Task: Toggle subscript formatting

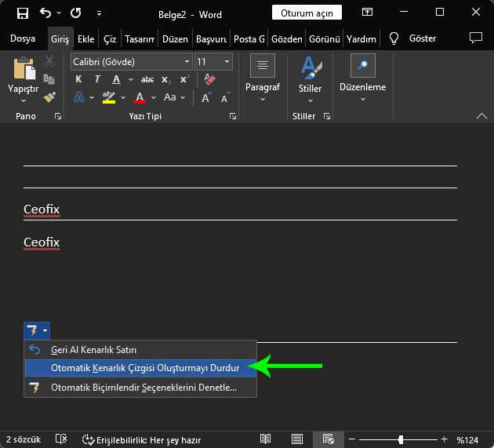Action: tap(166, 80)
